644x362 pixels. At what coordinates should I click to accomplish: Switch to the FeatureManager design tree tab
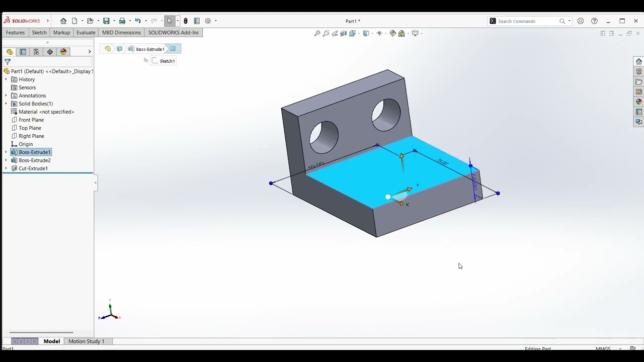click(x=10, y=52)
